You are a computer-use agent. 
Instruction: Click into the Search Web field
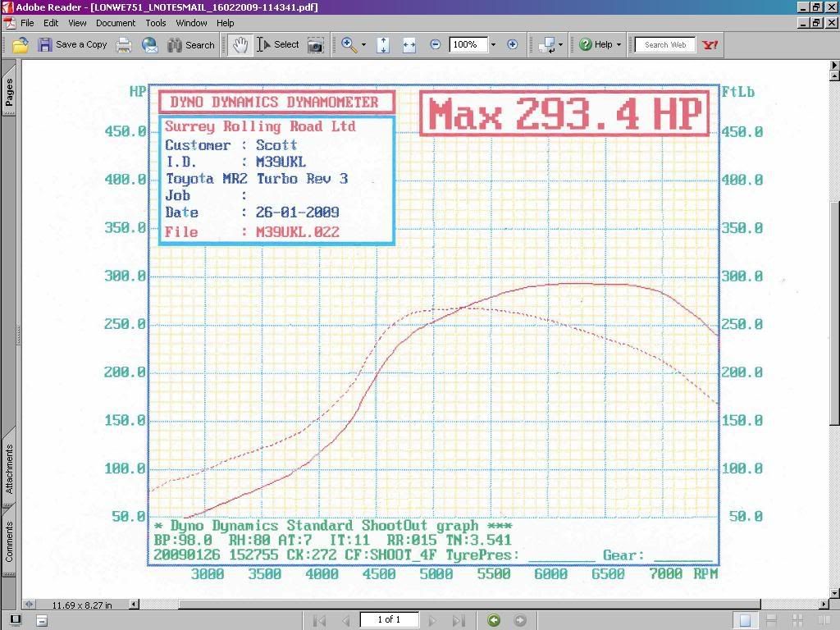point(664,45)
